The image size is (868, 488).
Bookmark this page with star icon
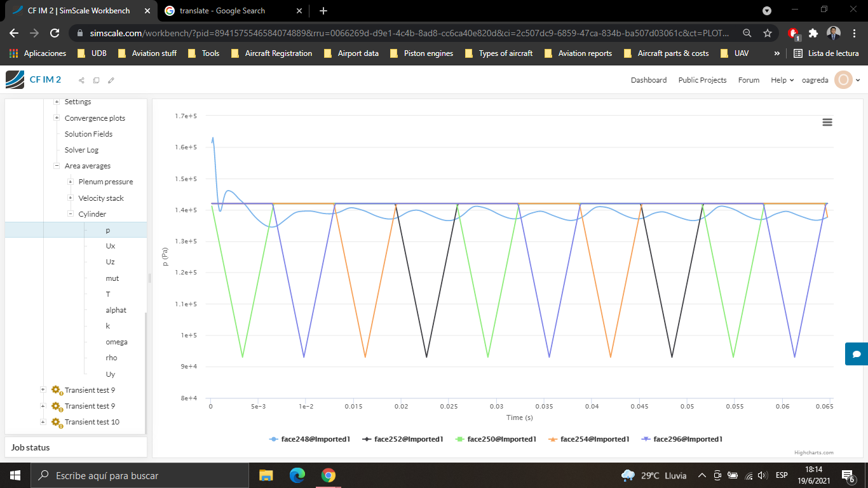(x=768, y=33)
